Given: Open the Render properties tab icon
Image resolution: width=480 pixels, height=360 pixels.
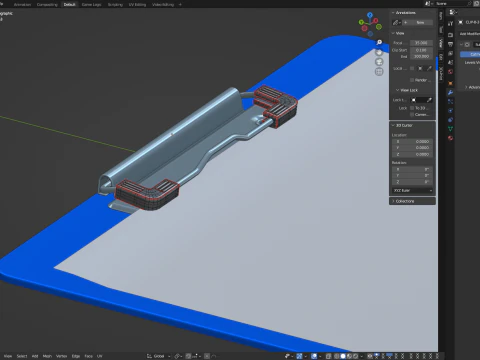Looking at the screenshot, I should (x=450, y=35).
